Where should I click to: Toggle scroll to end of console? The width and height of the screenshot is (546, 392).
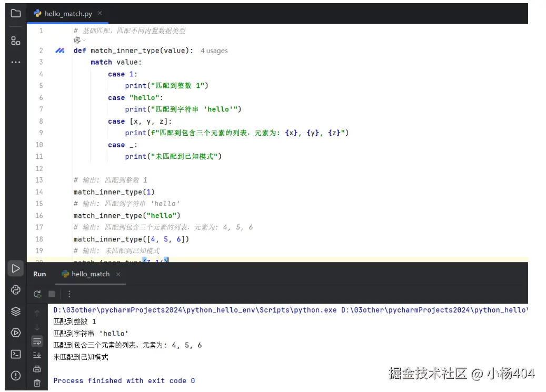tap(37, 355)
